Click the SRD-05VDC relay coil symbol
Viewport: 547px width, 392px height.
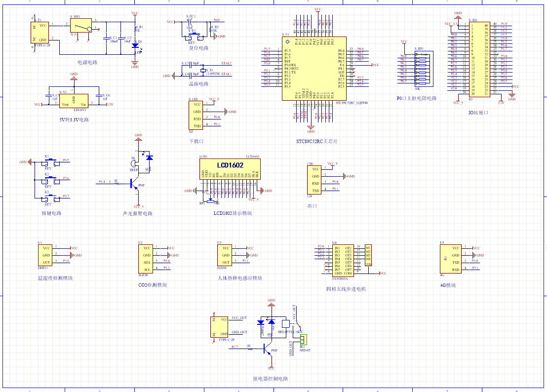tap(286, 324)
